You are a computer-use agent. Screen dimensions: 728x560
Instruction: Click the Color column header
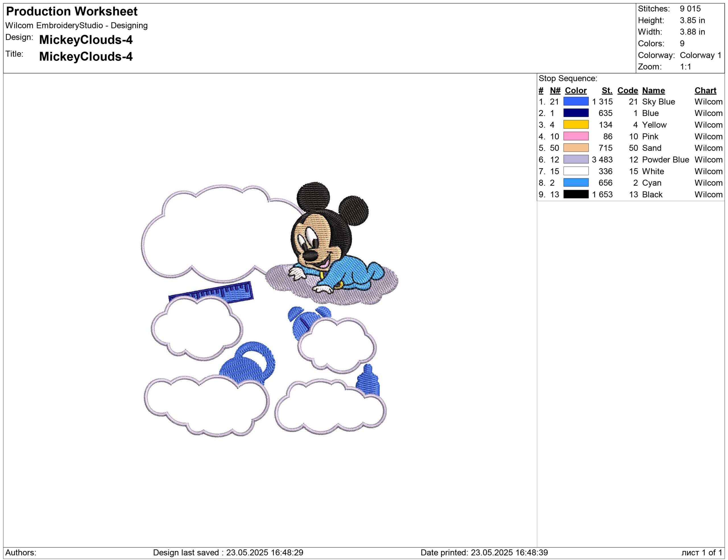pos(575,90)
